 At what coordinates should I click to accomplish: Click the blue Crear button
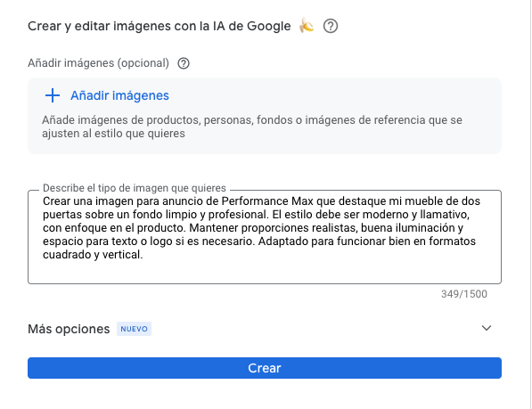click(x=265, y=368)
